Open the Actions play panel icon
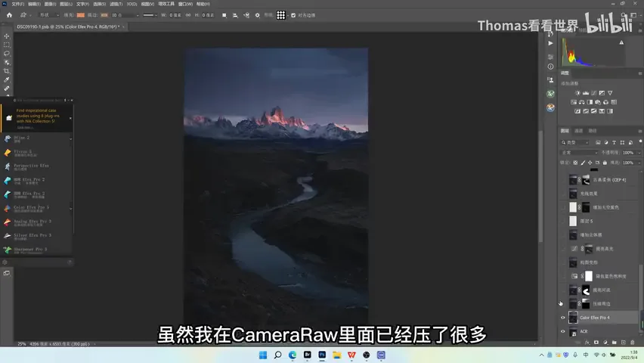Screen dimensions: 644x363 point(551,43)
